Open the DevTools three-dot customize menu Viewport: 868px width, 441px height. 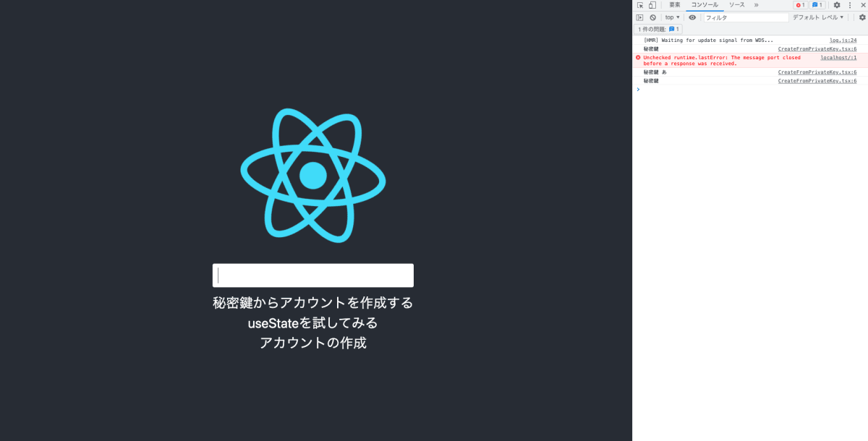850,5
